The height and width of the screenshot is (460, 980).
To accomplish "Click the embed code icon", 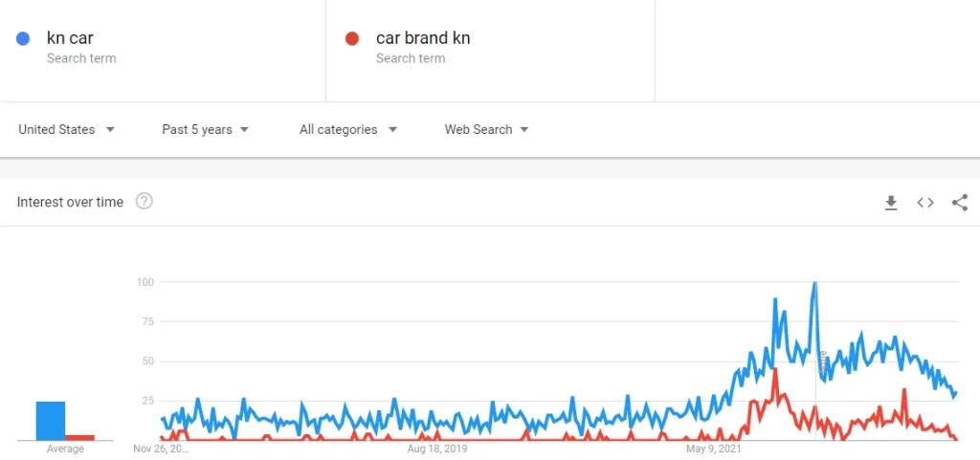I will [x=925, y=203].
